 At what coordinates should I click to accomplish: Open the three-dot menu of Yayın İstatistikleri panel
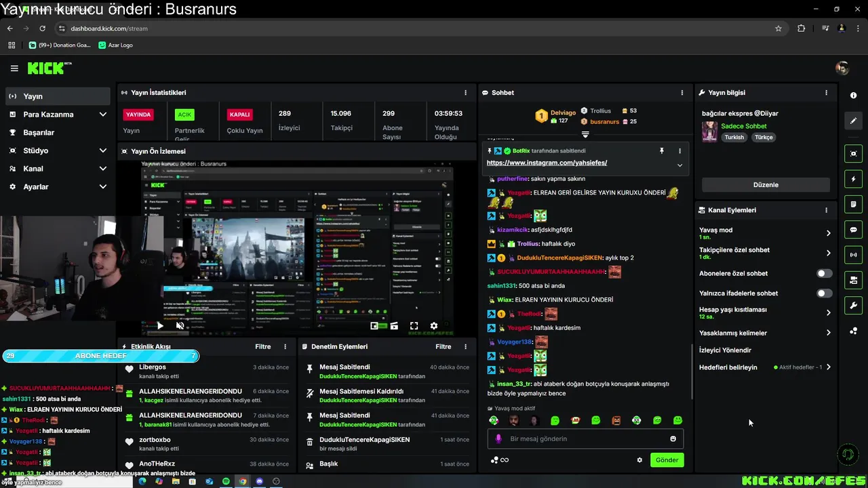tap(465, 93)
